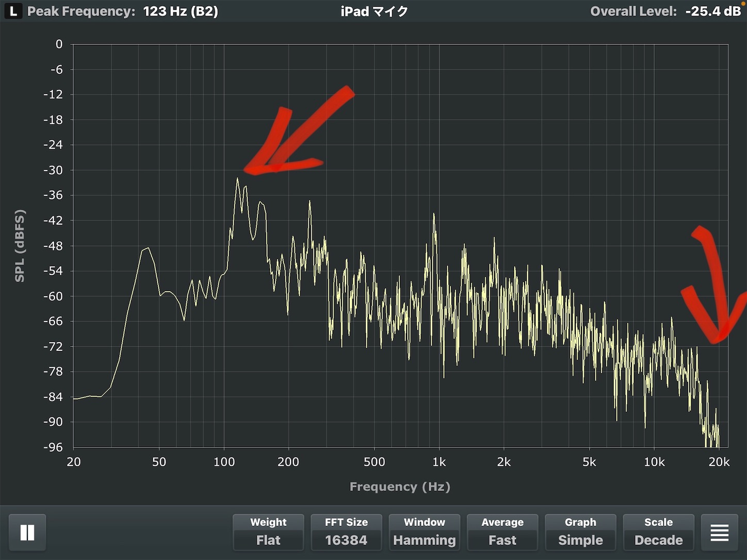747x560 pixels.
Task: Tap the 200 frequency axis label
Action: click(x=288, y=462)
